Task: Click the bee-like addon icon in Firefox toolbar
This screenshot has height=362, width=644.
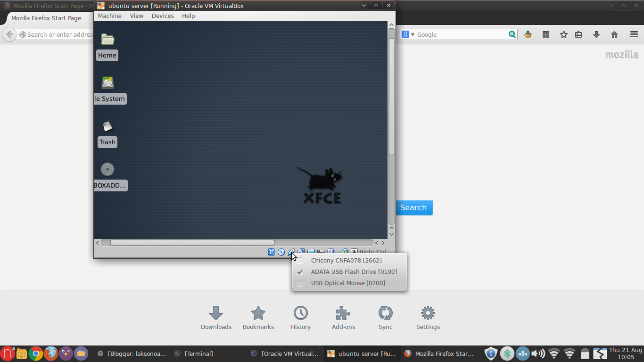Action: point(528,34)
